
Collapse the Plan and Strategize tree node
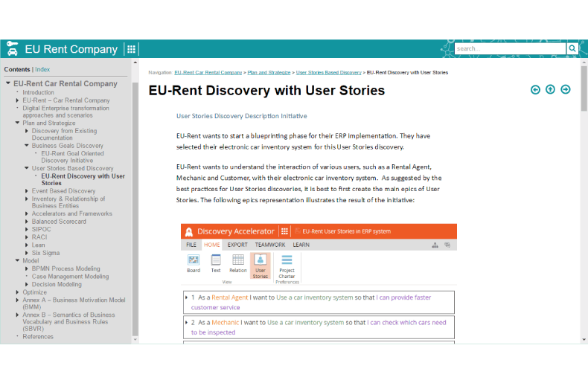(x=17, y=123)
